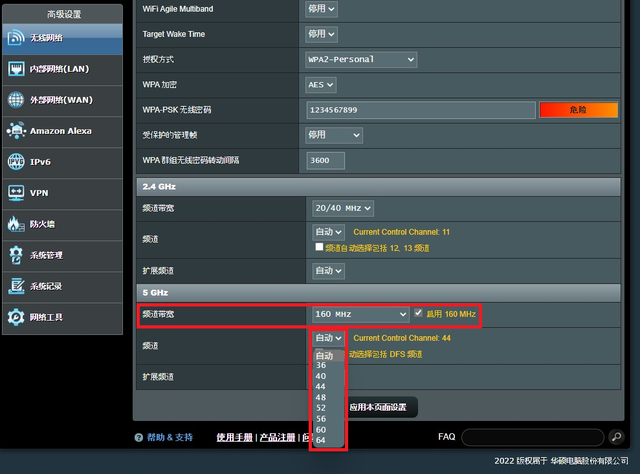The width and height of the screenshot is (640, 474).
Task: Open the 防火墙 menu item
Action: click(62, 225)
